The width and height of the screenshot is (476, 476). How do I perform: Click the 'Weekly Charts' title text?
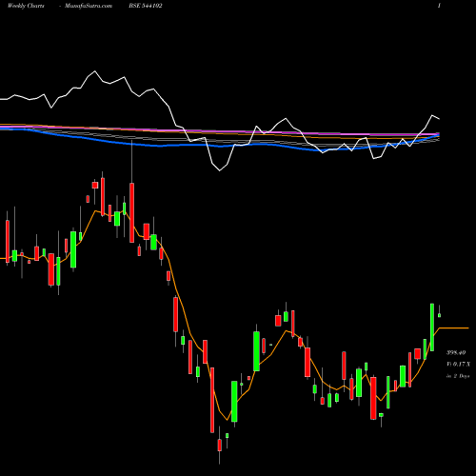point(26,6)
